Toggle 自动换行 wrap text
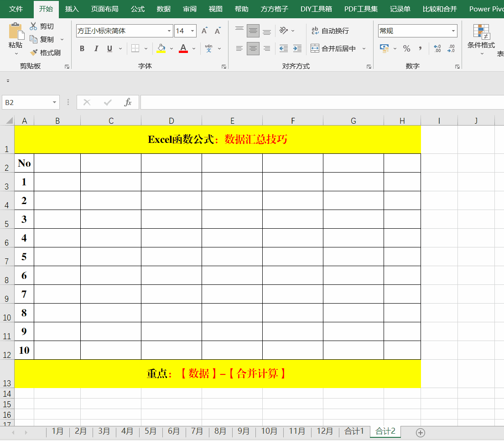Screen dimensions: 504x441 pos(330,31)
